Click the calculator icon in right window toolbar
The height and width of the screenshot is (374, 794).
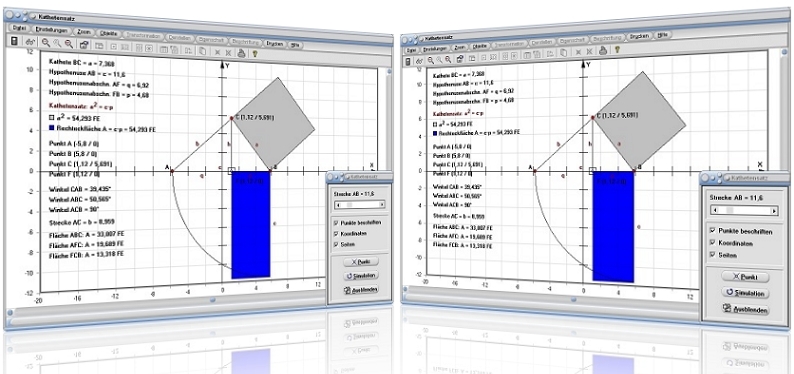(408, 61)
